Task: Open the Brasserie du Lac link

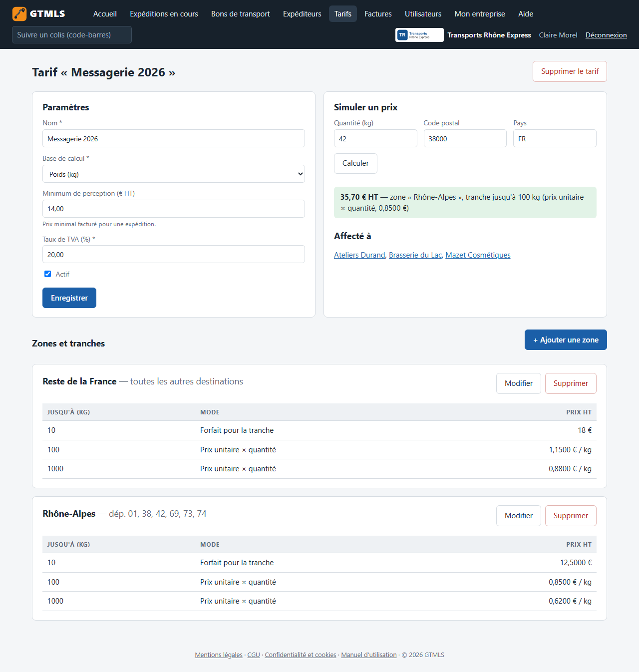Action: tap(415, 255)
